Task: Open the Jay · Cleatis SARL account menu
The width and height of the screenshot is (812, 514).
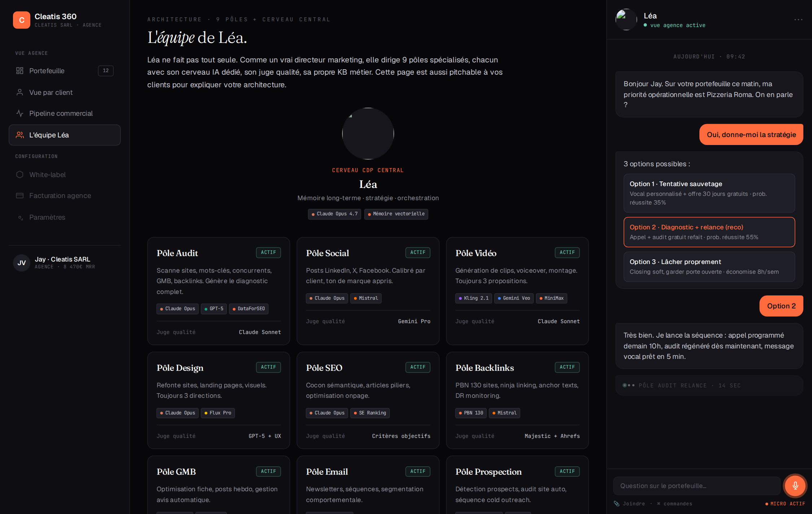Action: coord(65,263)
